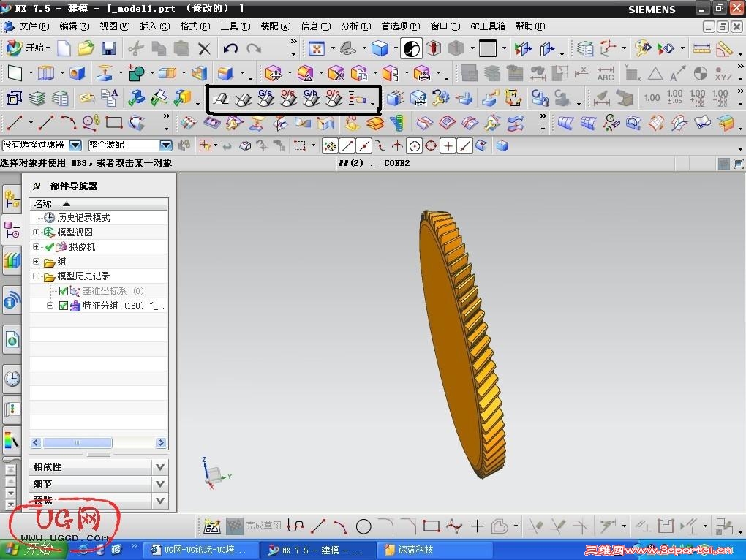Screen dimensions: 746x560
Task: Open the 编辑(E) menu
Action: 74,26
